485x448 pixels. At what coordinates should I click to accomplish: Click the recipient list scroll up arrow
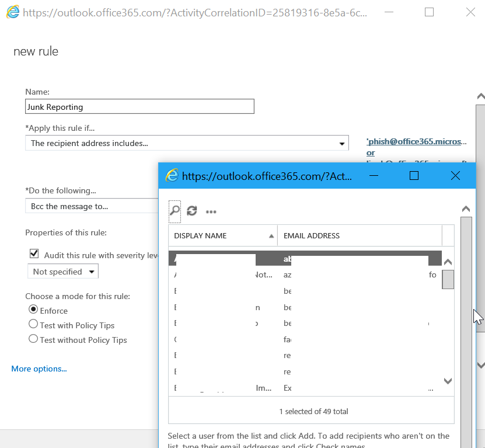[448, 262]
